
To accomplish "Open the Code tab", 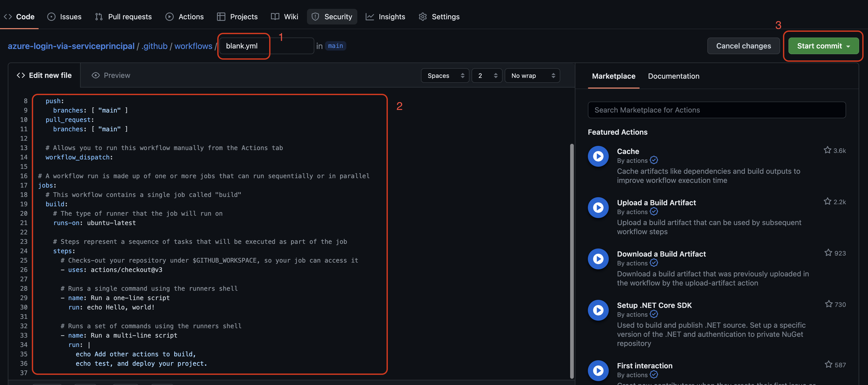I will [19, 16].
